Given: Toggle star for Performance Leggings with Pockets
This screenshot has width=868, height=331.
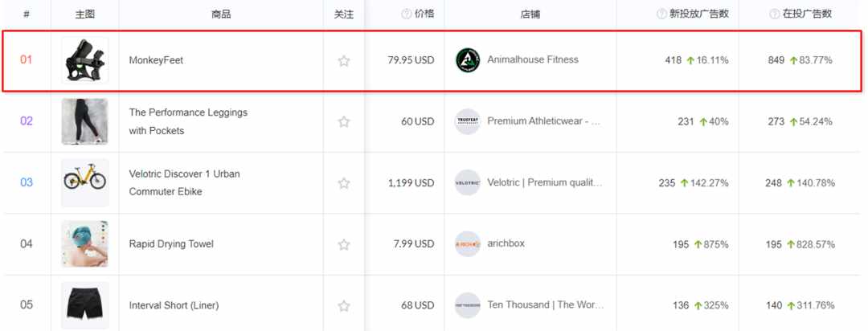Looking at the screenshot, I should [344, 121].
